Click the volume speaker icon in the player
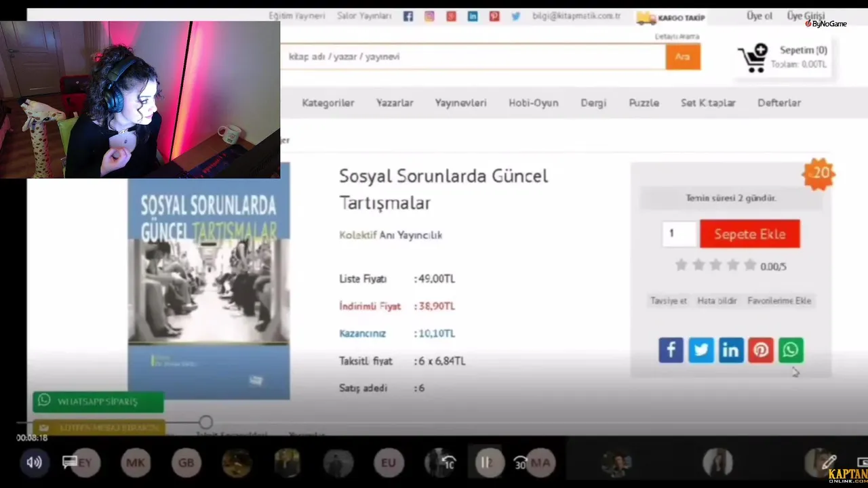Screen dimensions: 868x488 [x=34, y=462]
